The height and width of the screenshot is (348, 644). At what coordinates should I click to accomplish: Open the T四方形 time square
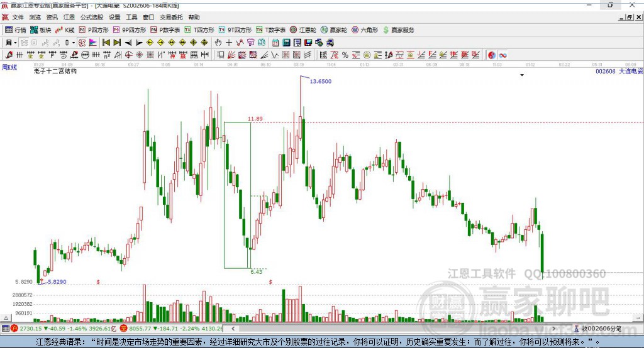[x=199, y=30]
